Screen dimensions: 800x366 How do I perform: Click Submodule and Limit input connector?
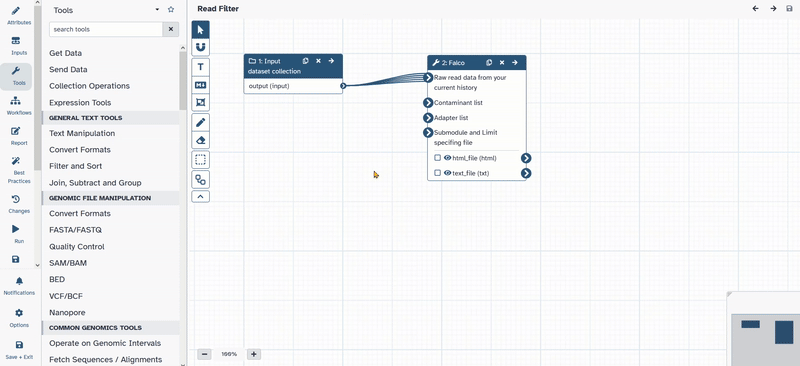pos(428,133)
